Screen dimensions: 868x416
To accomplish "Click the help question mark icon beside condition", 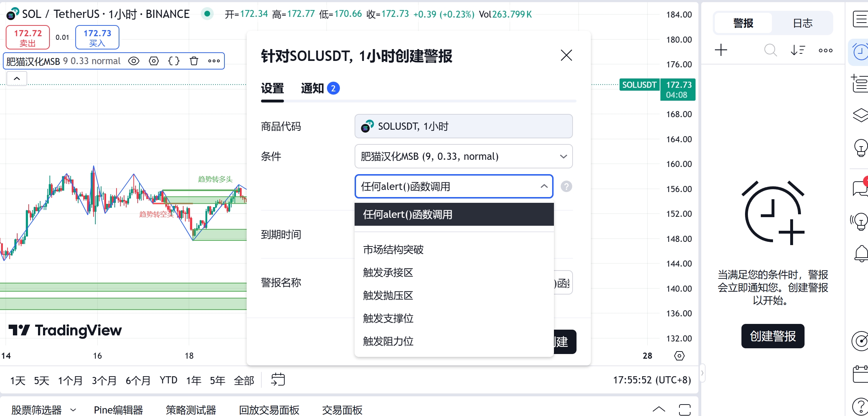I will pyautogui.click(x=566, y=186).
